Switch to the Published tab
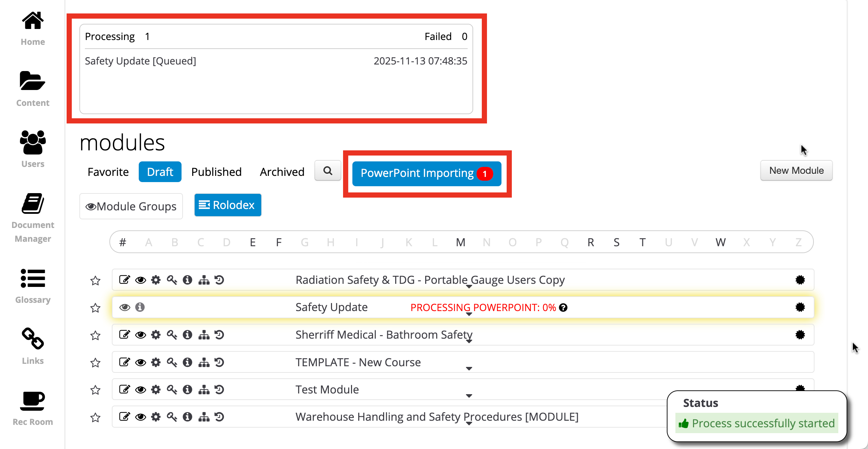Image resolution: width=868 pixels, height=449 pixels. pos(216,172)
